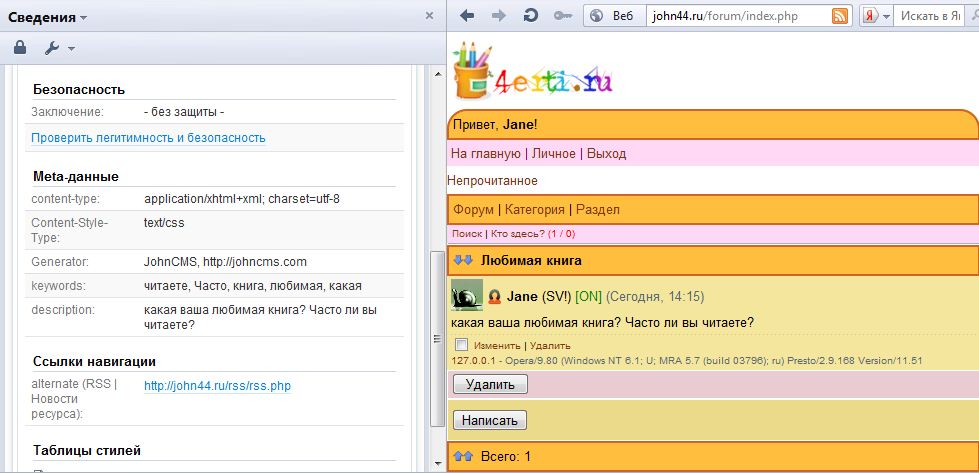Tick the checkbox next to Изменить
979x473 pixels.
coord(461,345)
